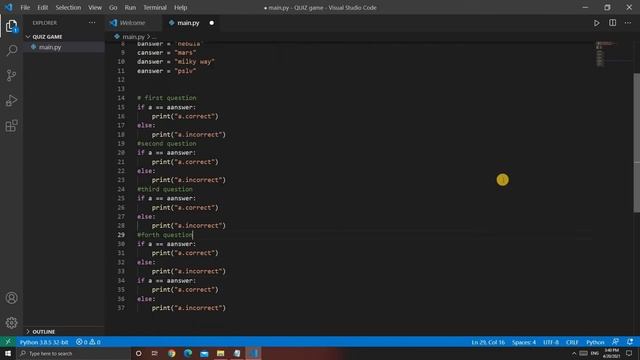Image resolution: width=640 pixels, height=360 pixels.
Task: Run Python file with play button
Action: 596,23
